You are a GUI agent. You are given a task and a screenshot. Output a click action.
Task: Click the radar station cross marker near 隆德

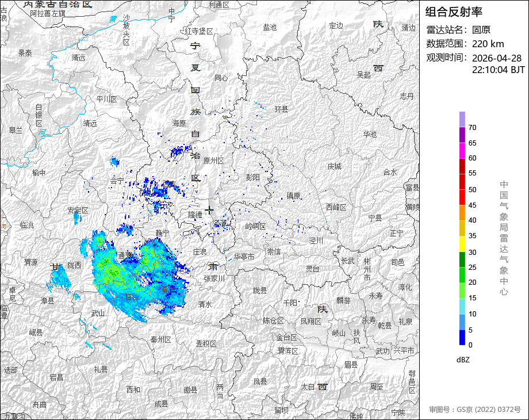coord(209,210)
